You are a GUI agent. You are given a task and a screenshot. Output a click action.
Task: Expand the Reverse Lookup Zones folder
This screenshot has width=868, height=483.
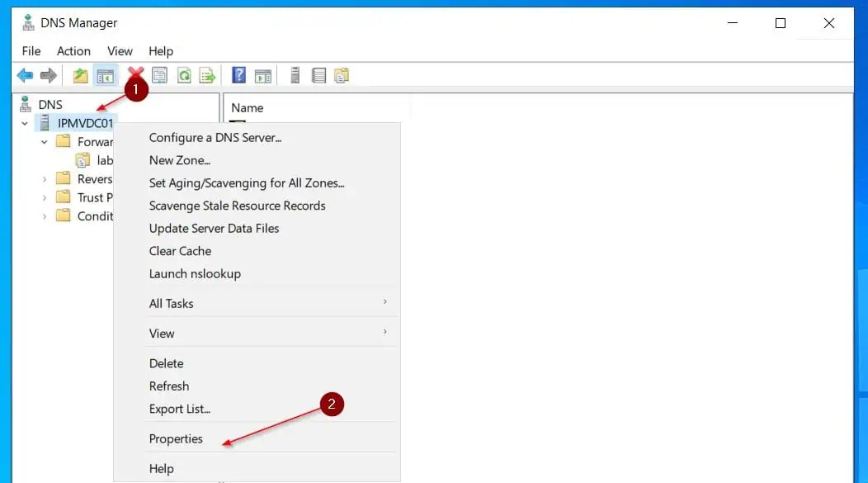click(x=45, y=179)
